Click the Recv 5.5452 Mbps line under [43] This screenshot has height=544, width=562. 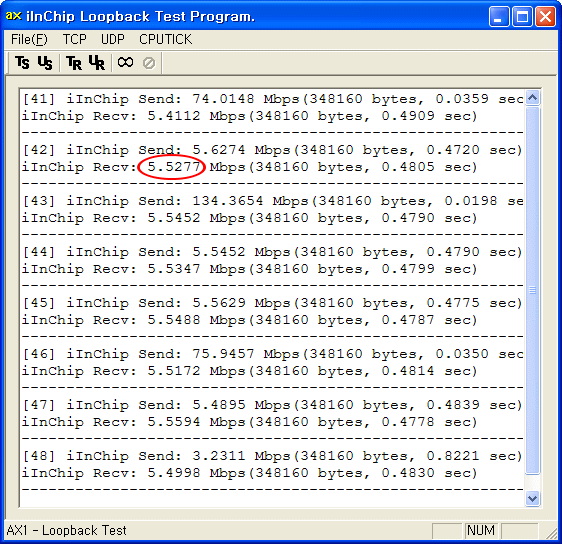coord(249,218)
